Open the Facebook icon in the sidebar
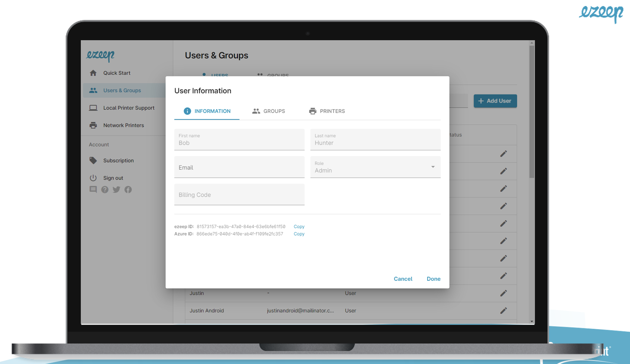Viewport: 630px width, 364px height. [128, 190]
